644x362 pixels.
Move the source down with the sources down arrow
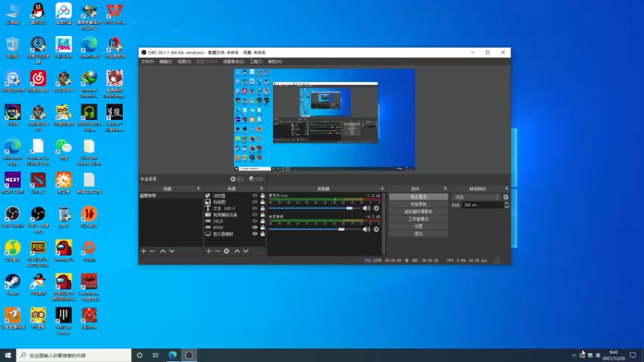click(x=246, y=251)
